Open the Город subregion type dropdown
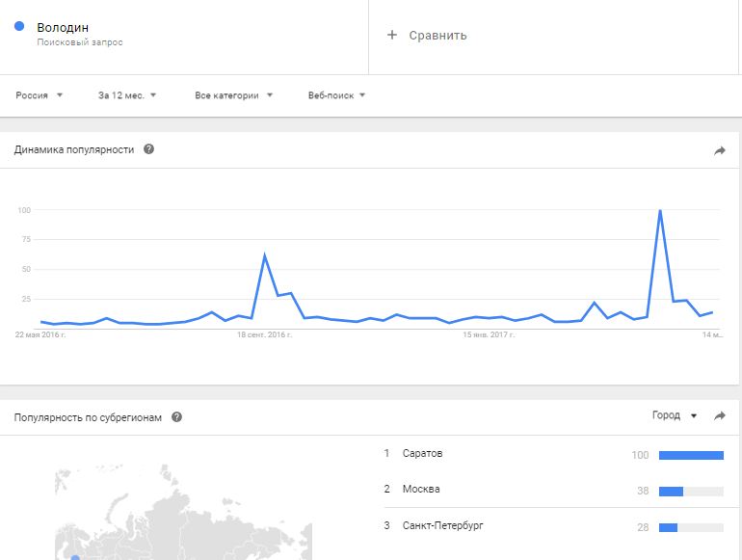 point(674,415)
